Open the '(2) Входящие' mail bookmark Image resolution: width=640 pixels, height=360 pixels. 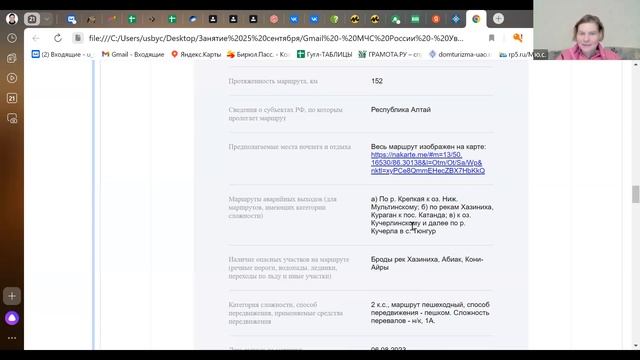coord(62,54)
